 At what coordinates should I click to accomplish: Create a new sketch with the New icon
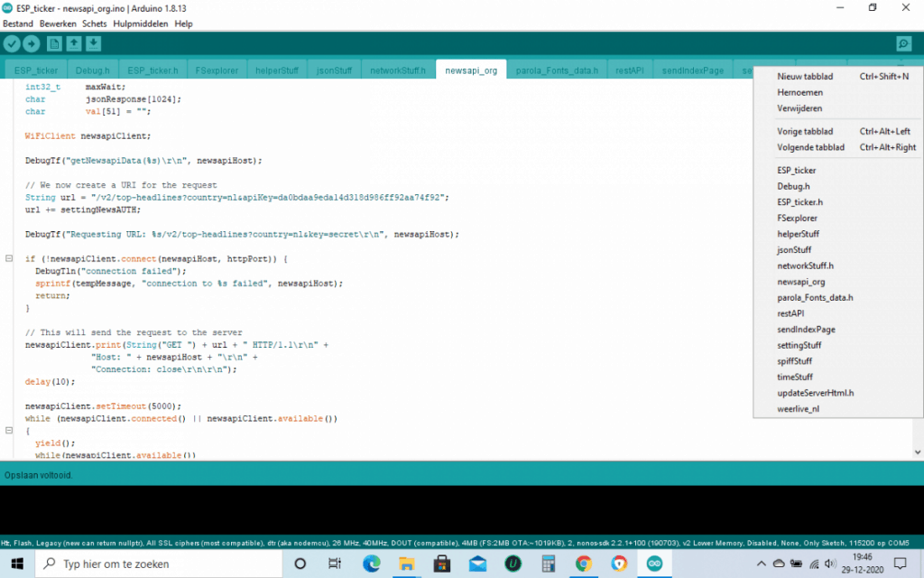click(52, 42)
